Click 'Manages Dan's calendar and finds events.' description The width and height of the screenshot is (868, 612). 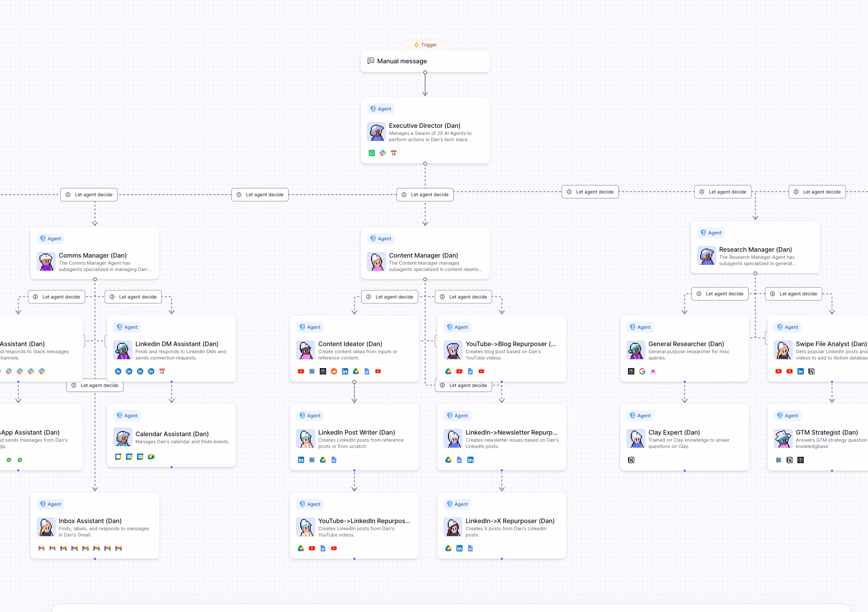coord(182,442)
